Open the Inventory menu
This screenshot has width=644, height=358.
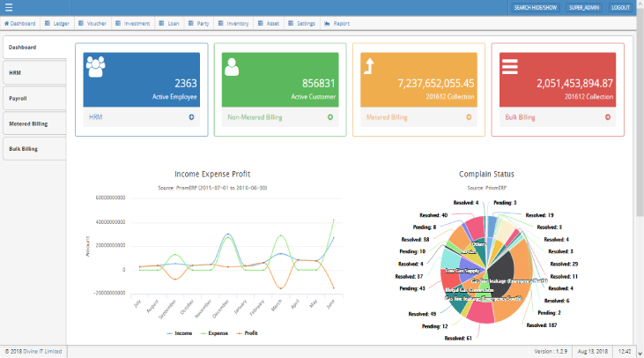click(x=232, y=23)
